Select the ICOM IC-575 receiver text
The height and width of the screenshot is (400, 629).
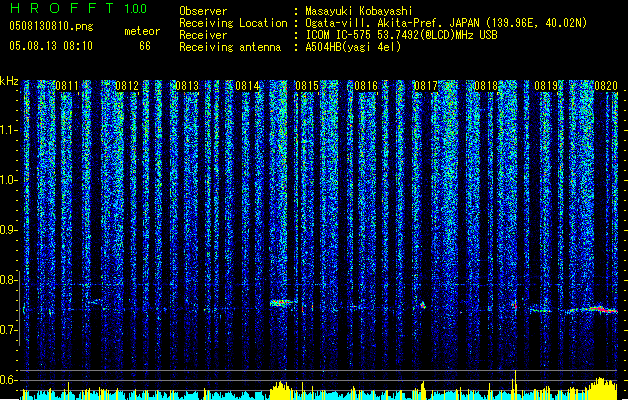coord(401,35)
